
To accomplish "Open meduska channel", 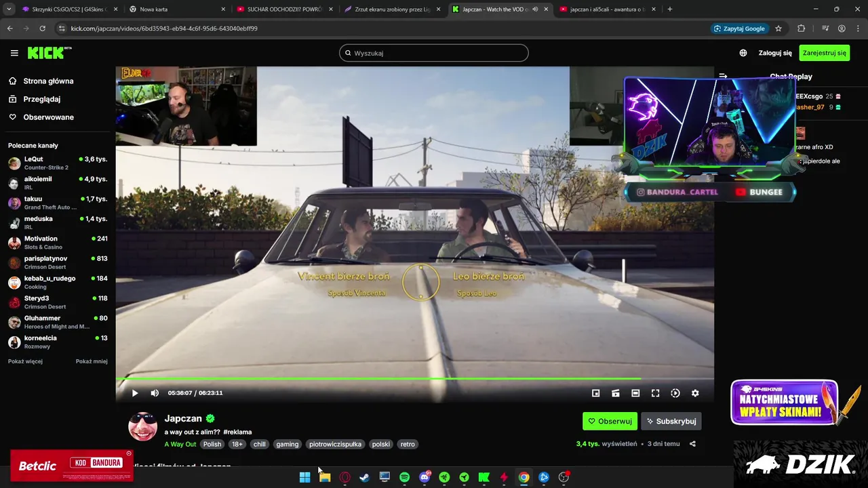I will point(58,223).
